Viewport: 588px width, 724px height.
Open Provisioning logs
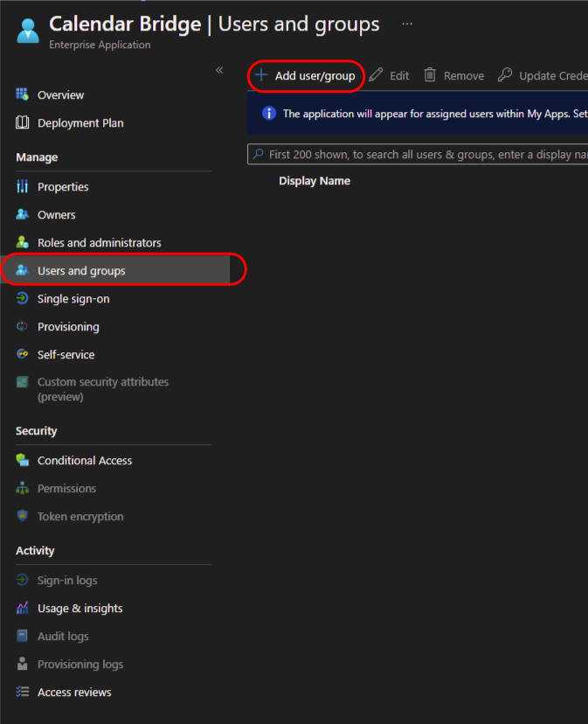coord(80,665)
